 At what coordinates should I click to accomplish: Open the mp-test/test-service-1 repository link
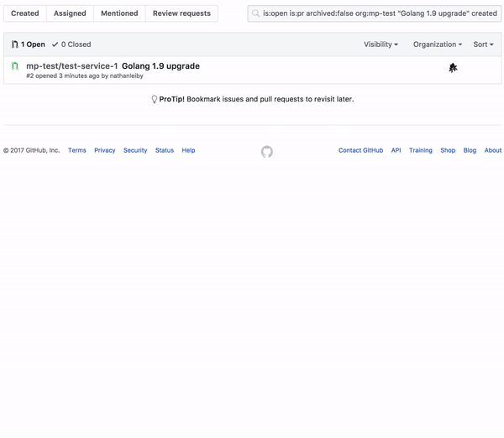pyautogui.click(x=72, y=66)
